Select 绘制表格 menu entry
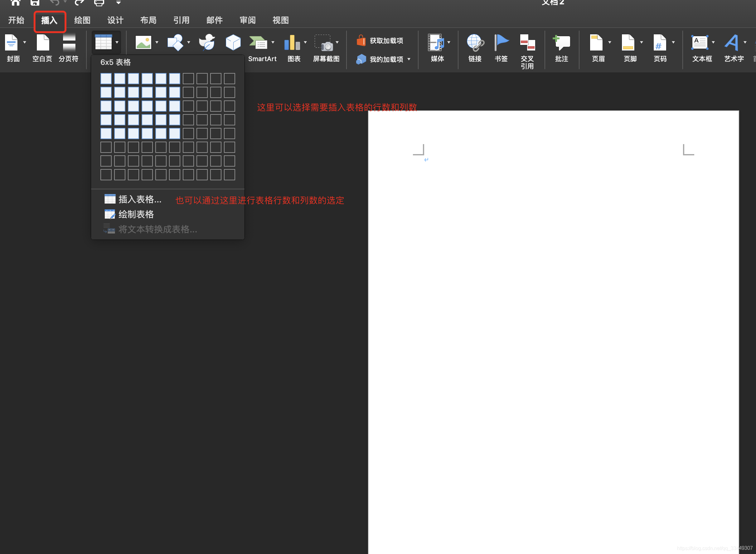The width and height of the screenshot is (756, 554). click(x=136, y=214)
